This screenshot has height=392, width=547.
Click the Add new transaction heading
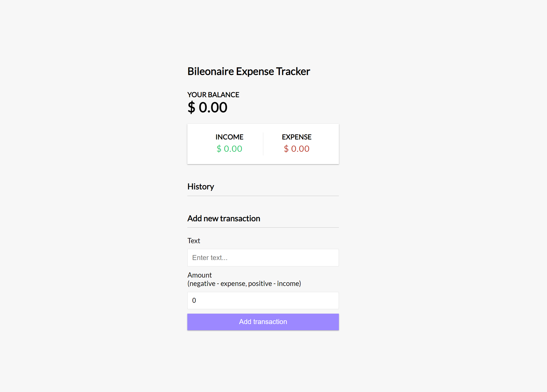[x=223, y=218]
